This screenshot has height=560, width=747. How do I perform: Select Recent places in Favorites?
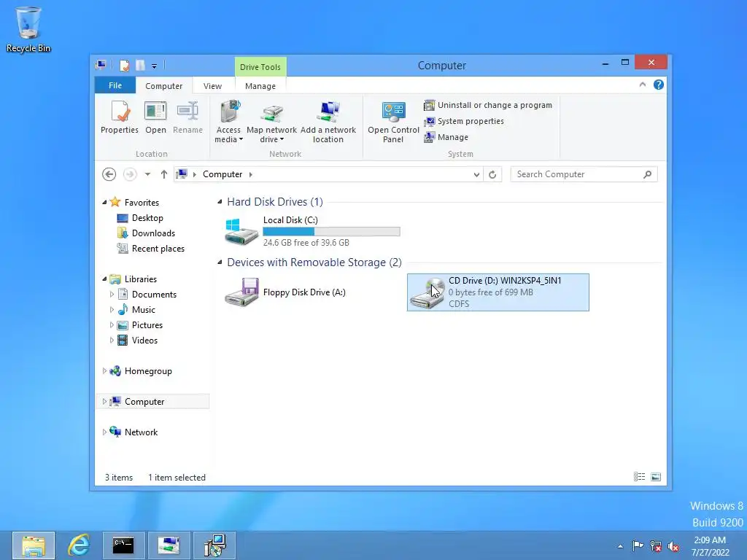[158, 249]
